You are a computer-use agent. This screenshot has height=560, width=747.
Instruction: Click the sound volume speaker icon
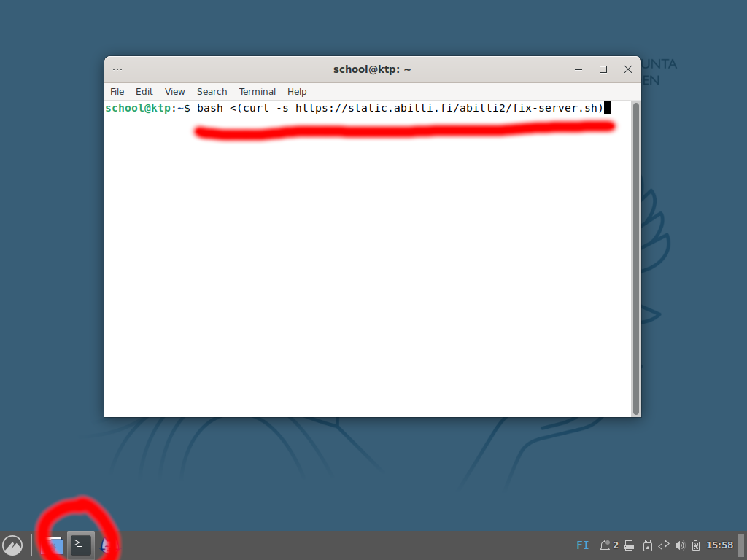[681, 545]
